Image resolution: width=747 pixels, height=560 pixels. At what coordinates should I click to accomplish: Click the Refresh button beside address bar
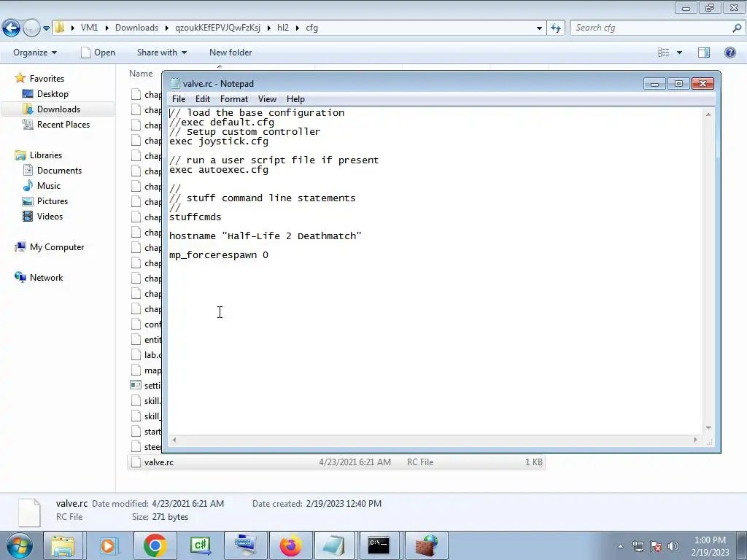(555, 28)
